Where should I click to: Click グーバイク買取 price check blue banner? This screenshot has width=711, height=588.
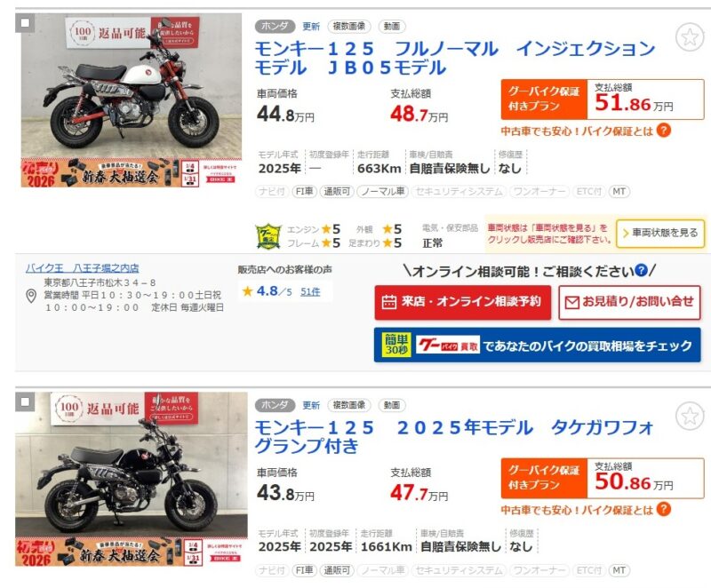[538, 346]
